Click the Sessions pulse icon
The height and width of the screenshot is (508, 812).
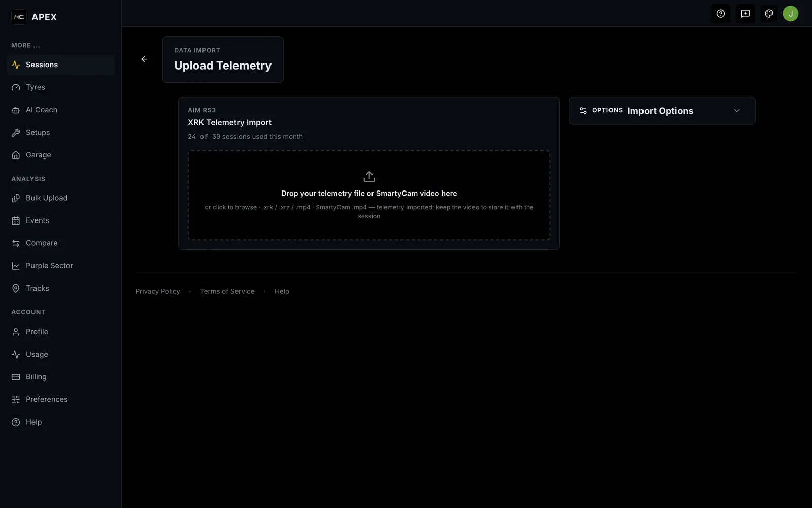16,65
